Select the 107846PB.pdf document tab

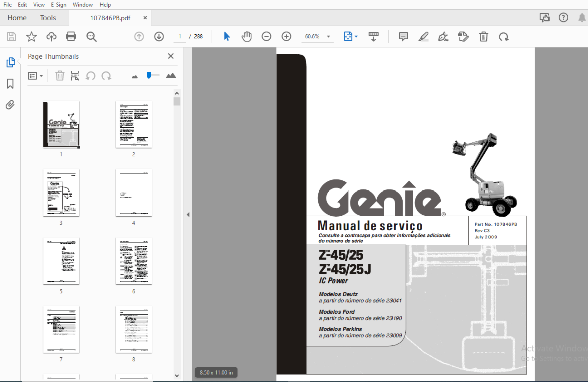click(x=110, y=18)
